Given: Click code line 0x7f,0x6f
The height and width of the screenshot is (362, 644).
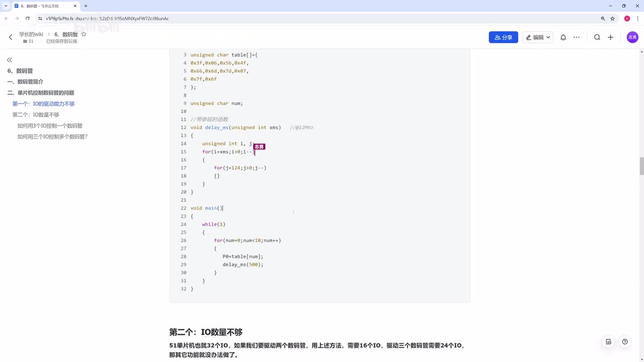Looking at the screenshot, I should pos(203,79).
